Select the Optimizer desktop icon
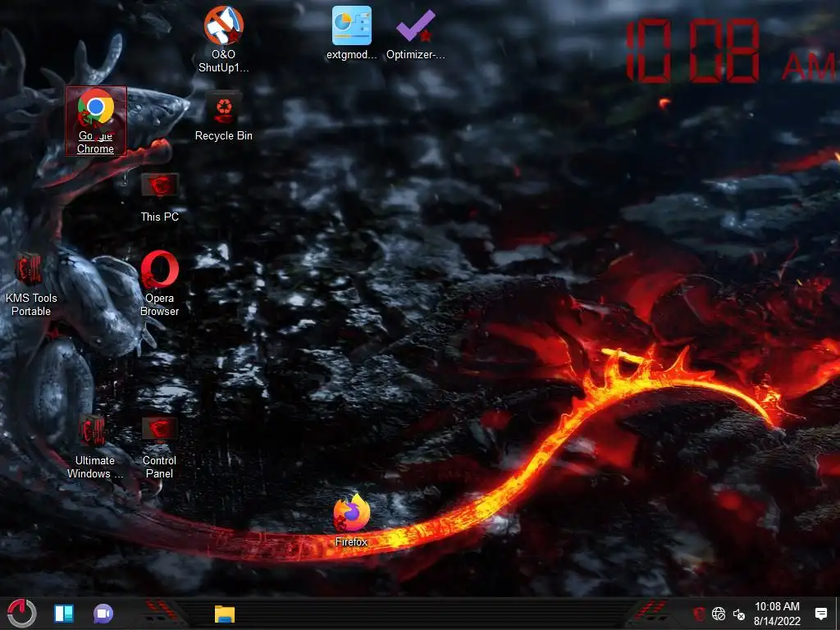This screenshot has width=840, height=630. tap(416, 33)
